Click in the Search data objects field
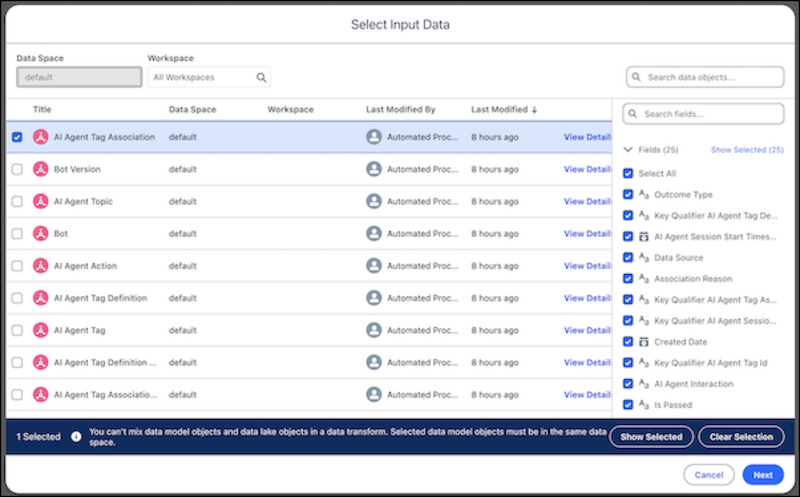The image size is (800, 497). point(705,77)
